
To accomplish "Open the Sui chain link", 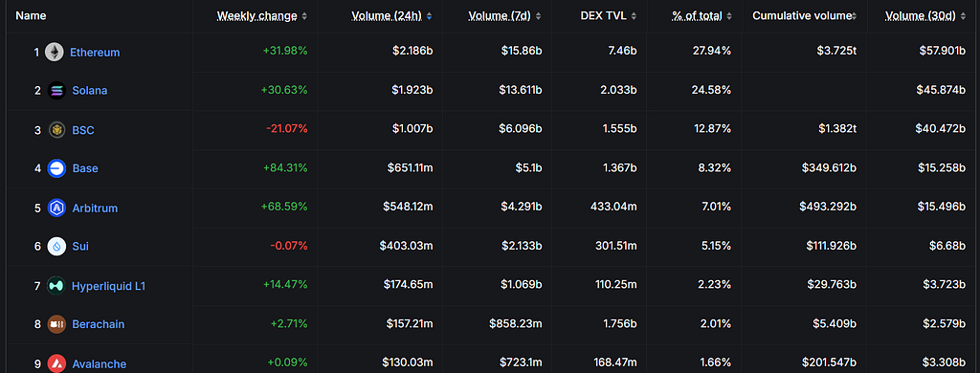I will click(80, 246).
